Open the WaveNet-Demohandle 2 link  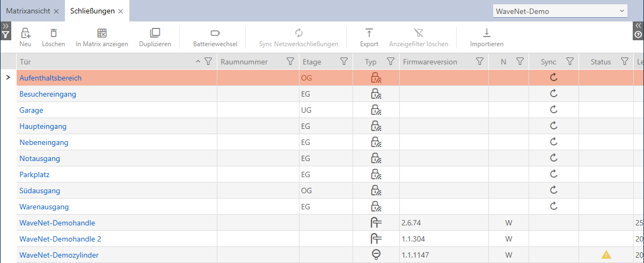(x=60, y=239)
